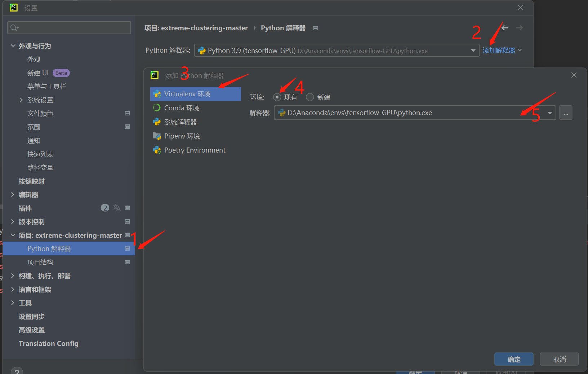Image resolution: width=588 pixels, height=374 pixels.
Task: Click the translate icon beside 插件
Action: (117, 208)
